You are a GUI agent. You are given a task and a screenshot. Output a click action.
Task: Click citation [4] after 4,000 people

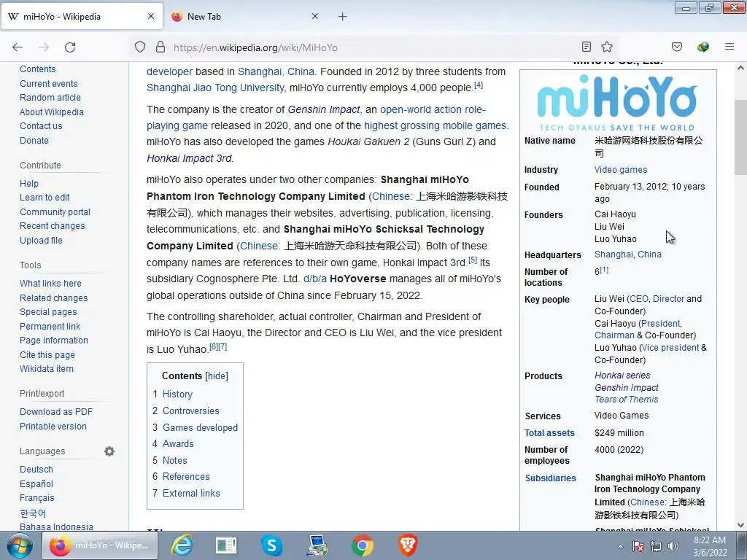[479, 85]
